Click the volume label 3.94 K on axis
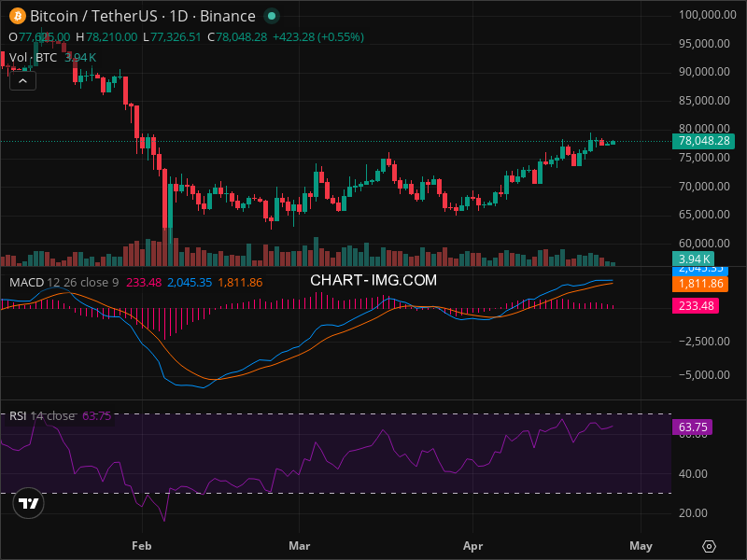Image resolution: width=747 pixels, height=560 pixels. tap(693, 259)
